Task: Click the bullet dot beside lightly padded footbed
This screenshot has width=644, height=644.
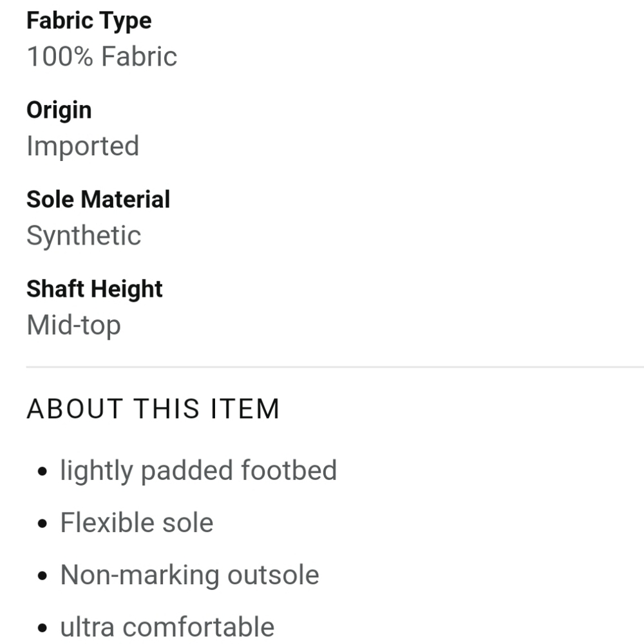Action: tap(43, 471)
